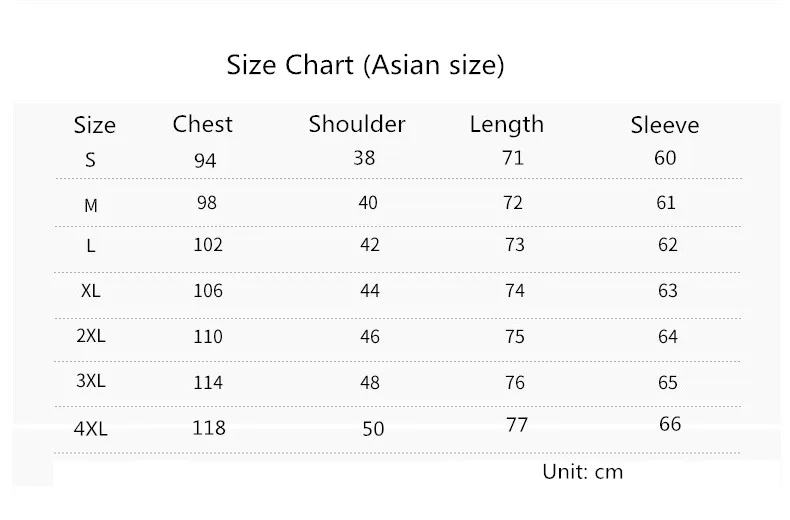Click the XL size row label
790x520 pixels.
click(x=91, y=291)
